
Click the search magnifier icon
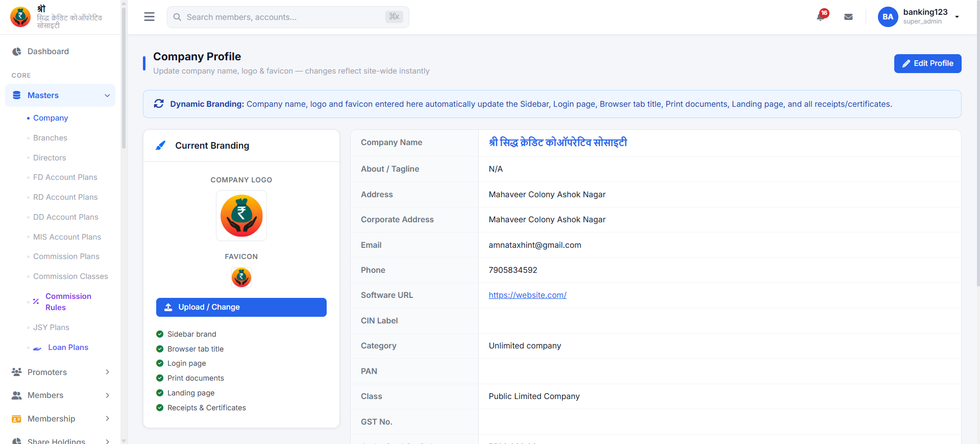[177, 17]
